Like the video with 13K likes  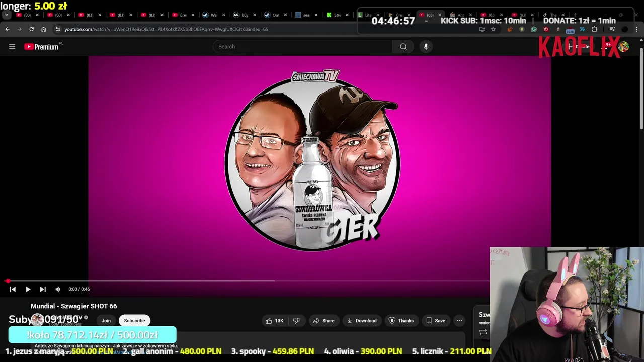click(274, 321)
